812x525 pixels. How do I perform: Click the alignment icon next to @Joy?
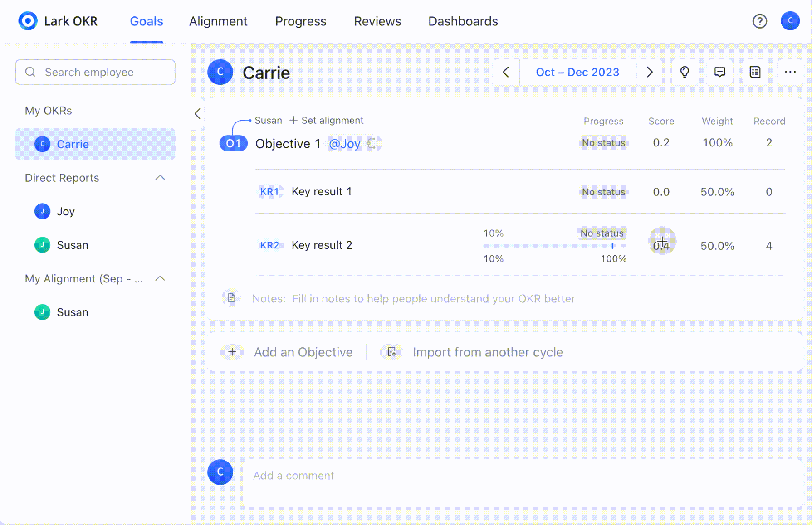click(372, 144)
